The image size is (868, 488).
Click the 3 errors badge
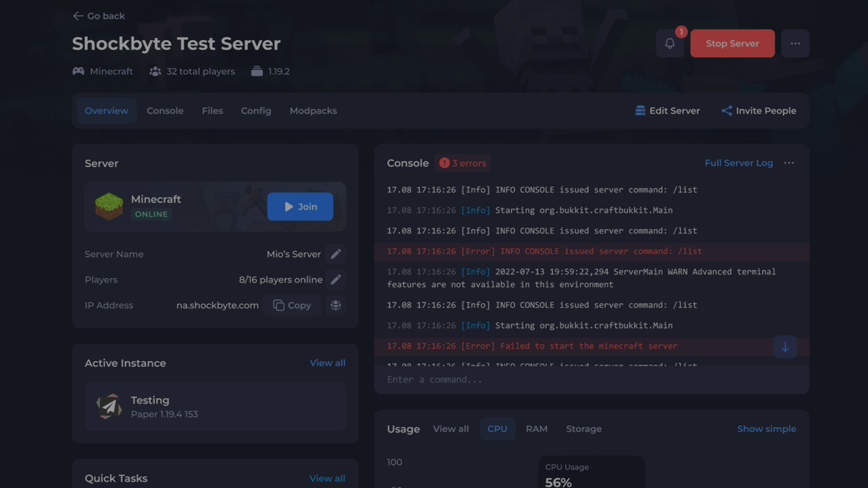click(x=463, y=163)
